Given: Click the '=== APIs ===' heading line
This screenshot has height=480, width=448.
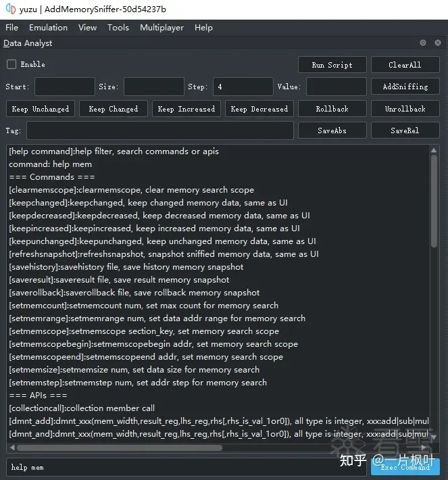Looking at the screenshot, I should (x=38, y=395).
